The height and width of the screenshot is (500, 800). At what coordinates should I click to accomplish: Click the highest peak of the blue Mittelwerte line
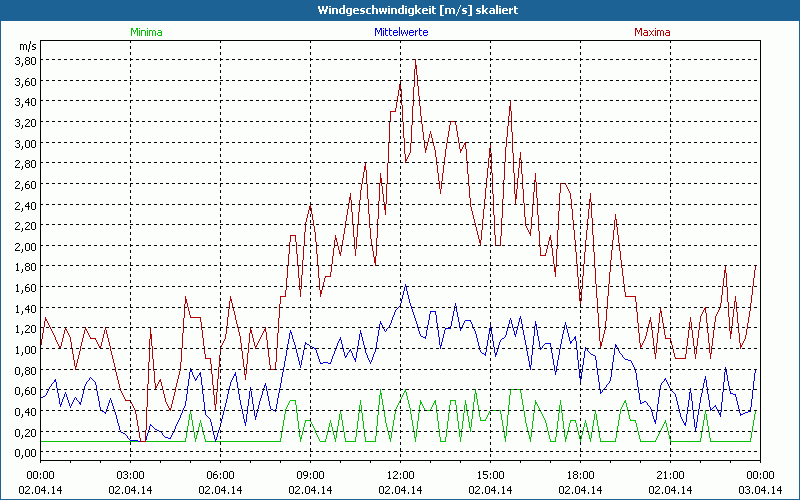pyautogui.click(x=405, y=285)
